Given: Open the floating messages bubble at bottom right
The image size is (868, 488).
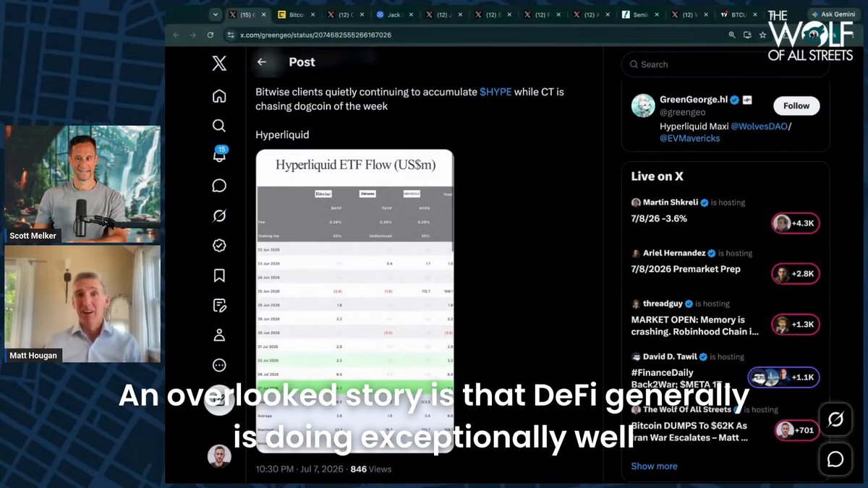Looking at the screenshot, I should 835,459.
